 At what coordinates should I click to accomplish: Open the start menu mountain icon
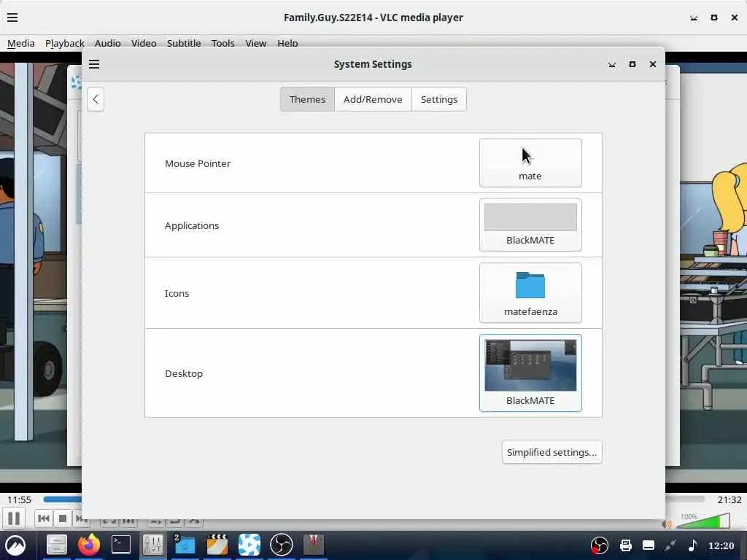click(16, 545)
